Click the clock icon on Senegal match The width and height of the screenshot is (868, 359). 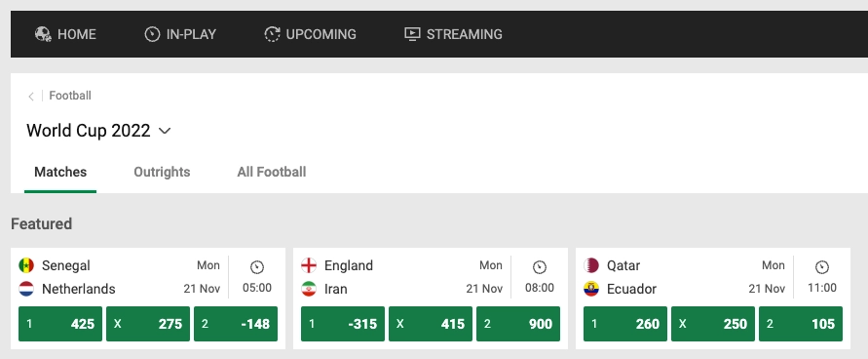tap(257, 267)
